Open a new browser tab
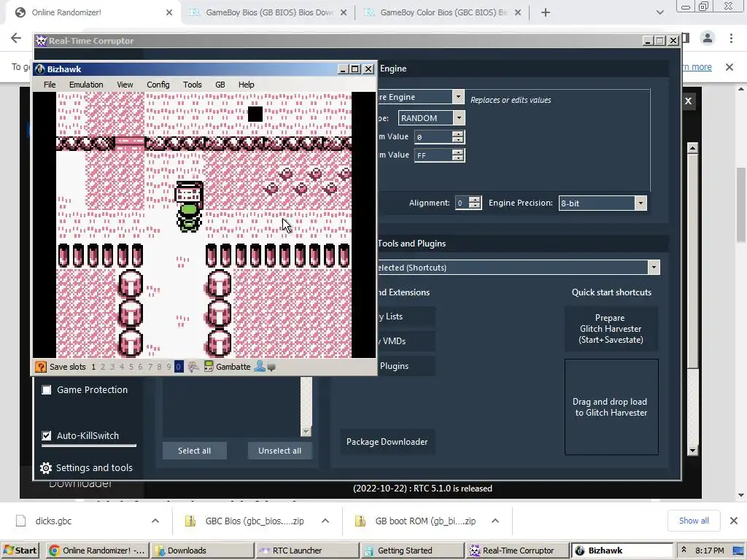Image resolution: width=747 pixels, height=560 pixels. pos(546,12)
